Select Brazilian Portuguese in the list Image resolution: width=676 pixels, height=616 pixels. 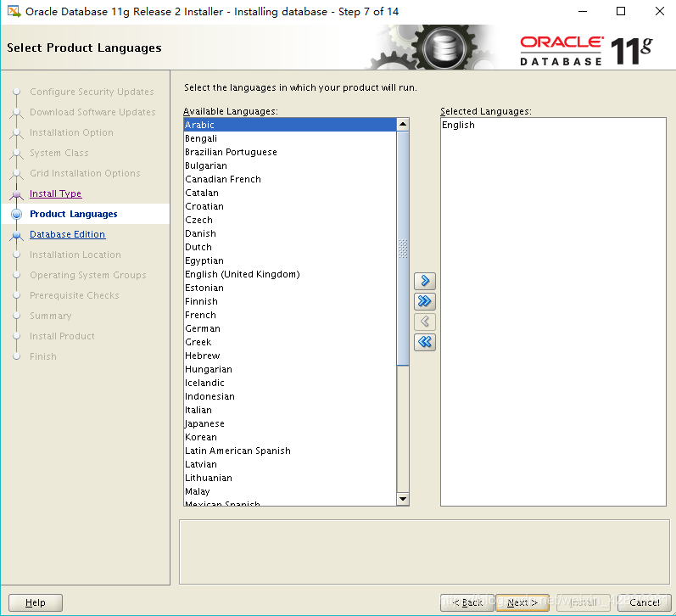tap(290, 152)
